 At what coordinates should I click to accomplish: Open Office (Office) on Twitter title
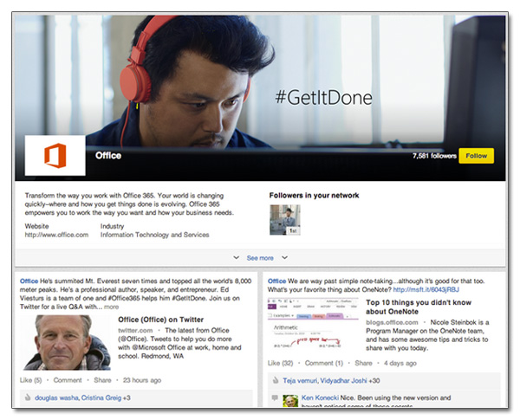point(161,320)
